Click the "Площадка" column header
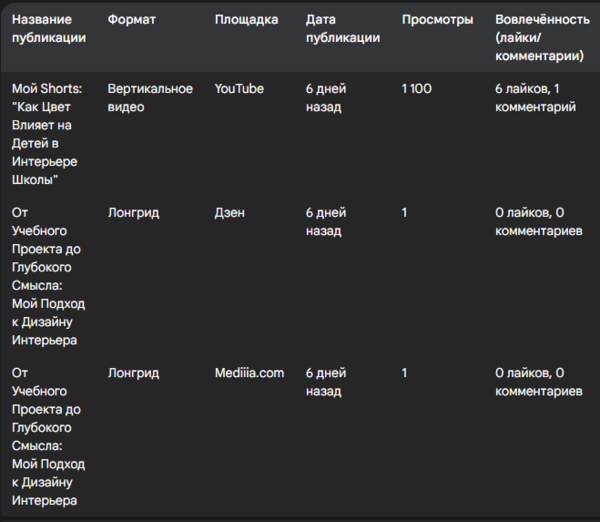Screen dimensions: 600x522 tap(246, 20)
